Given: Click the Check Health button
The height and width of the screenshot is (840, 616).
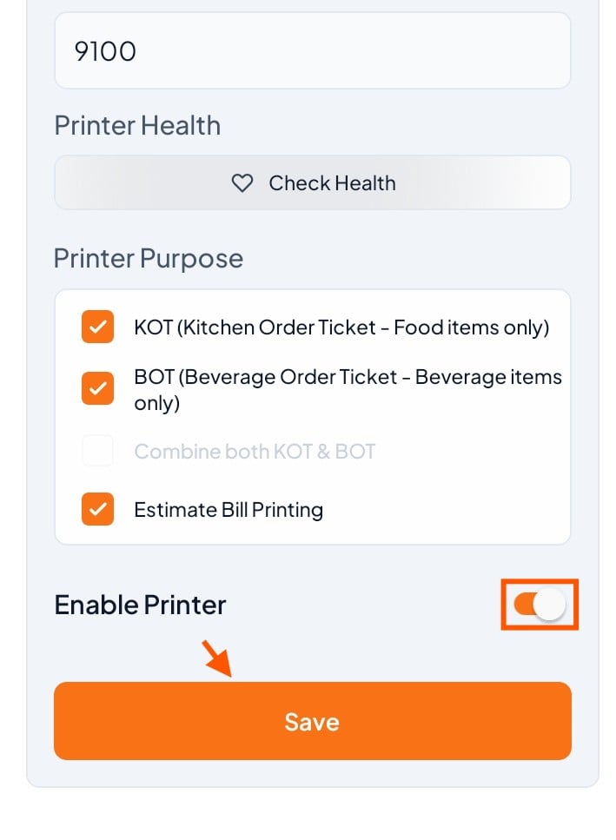Looking at the screenshot, I should click(312, 182).
